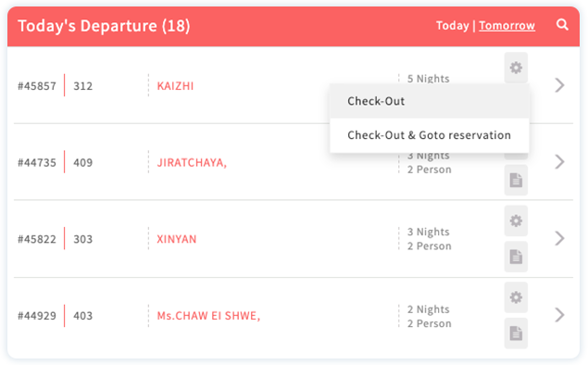The width and height of the screenshot is (588, 365).
Task: Select the Today departures filter
Action: click(452, 26)
